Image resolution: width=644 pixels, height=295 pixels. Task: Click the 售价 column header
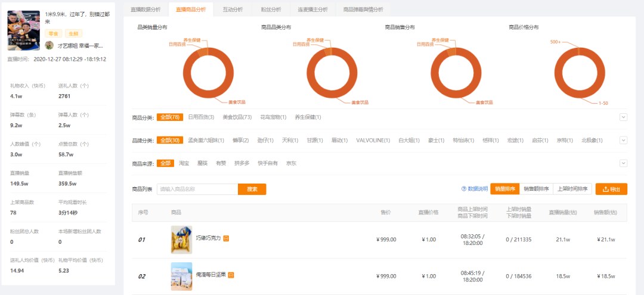[386, 212]
